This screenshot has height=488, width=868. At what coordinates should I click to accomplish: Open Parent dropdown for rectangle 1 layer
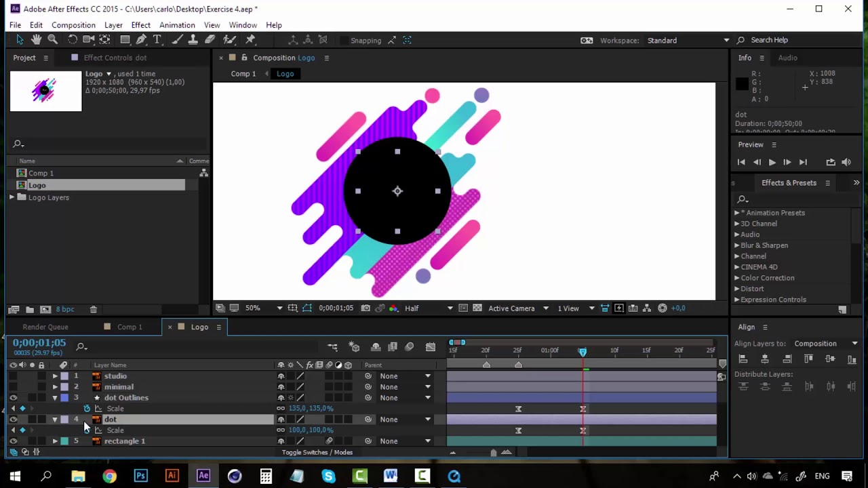click(406, 441)
